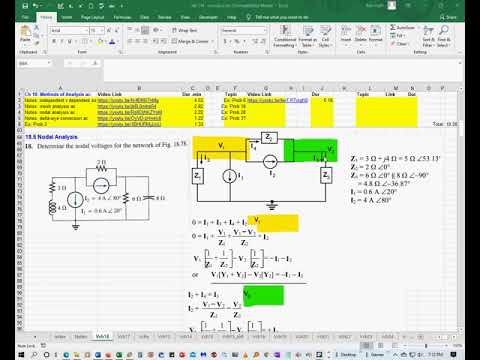Click the Increase Font Size icon
The height and width of the screenshot is (360, 480).
pyautogui.click(x=109, y=30)
